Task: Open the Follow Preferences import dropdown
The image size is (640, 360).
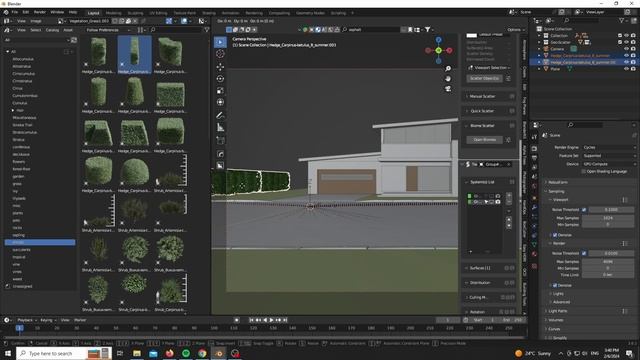Action: [107, 30]
